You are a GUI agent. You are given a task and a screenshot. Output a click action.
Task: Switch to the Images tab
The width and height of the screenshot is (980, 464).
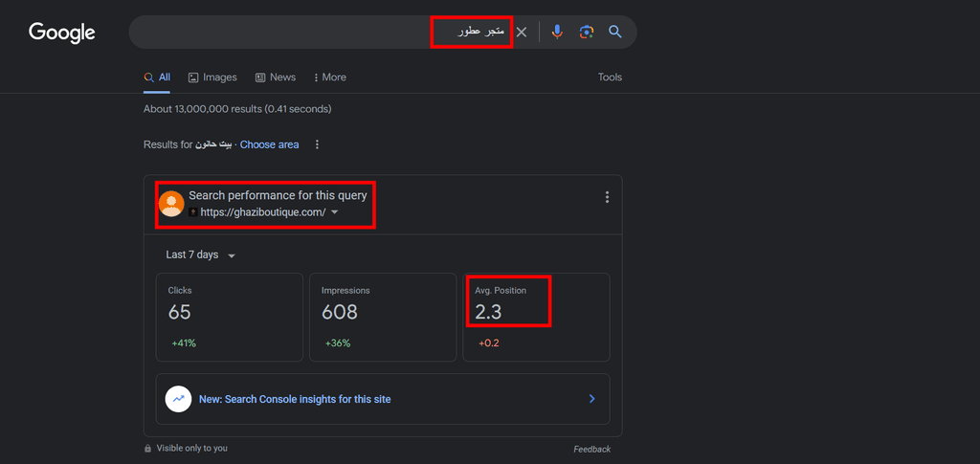(212, 77)
